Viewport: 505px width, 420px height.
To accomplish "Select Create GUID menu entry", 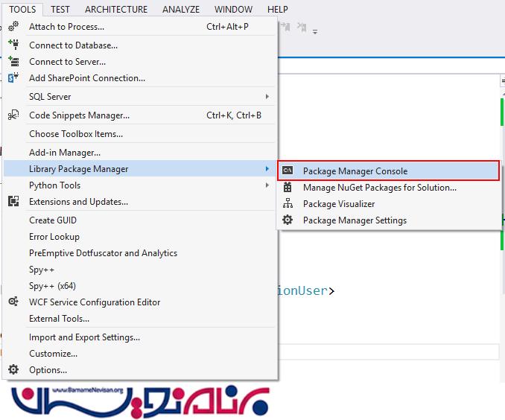I will pos(53,220).
